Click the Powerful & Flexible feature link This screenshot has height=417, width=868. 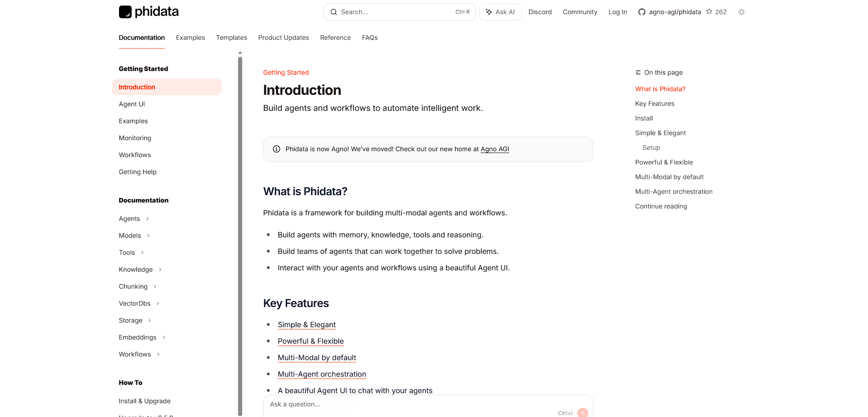pyautogui.click(x=311, y=341)
